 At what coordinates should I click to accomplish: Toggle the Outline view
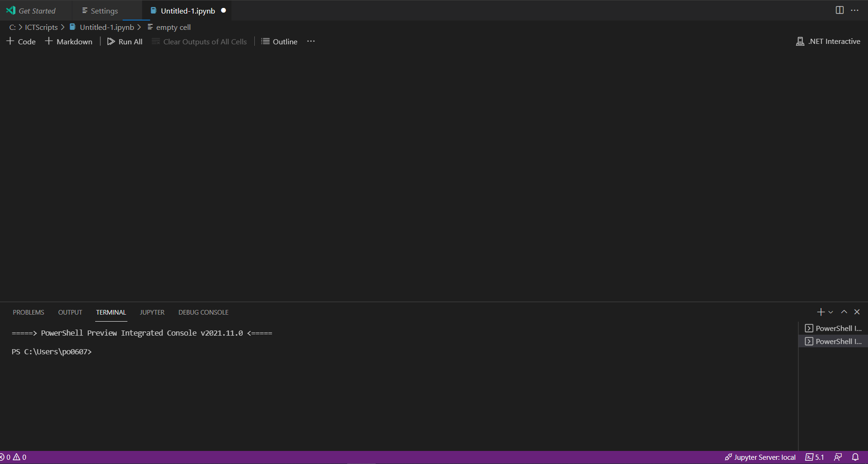(x=279, y=42)
